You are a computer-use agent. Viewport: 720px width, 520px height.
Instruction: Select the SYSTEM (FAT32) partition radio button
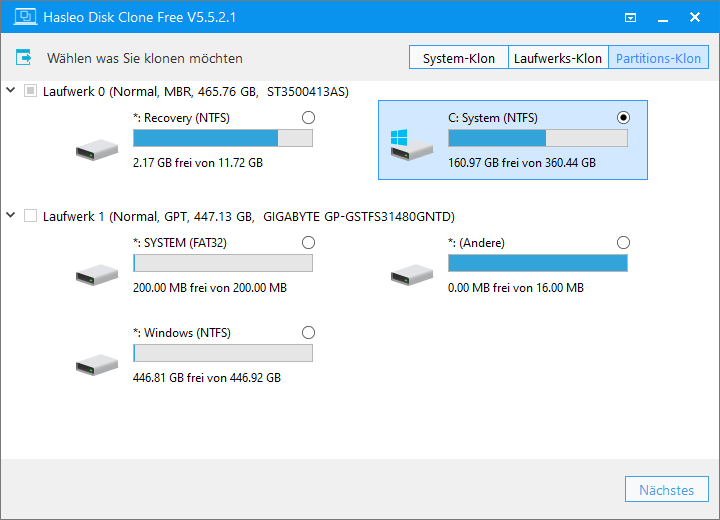pyautogui.click(x=309, y=243)
